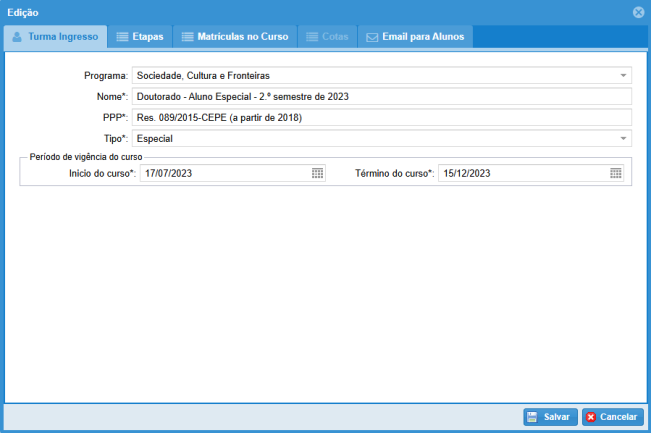The image size is (651, 433).
Task: Expand the Tipo dropdown arrow
Action: point(623,138)
